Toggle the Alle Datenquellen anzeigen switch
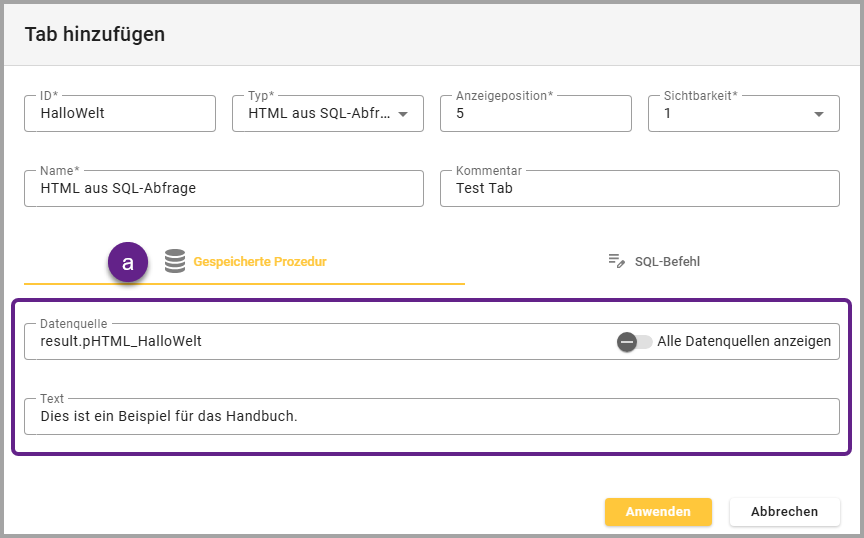864x538 pixels. [634, 341]
